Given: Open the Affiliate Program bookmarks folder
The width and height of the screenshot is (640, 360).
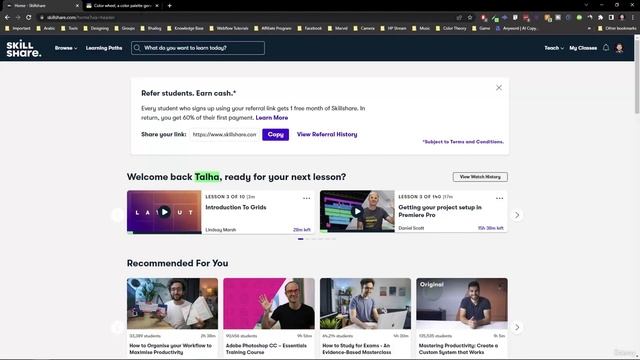Looking at the screenshot, I should click(273, 29).
